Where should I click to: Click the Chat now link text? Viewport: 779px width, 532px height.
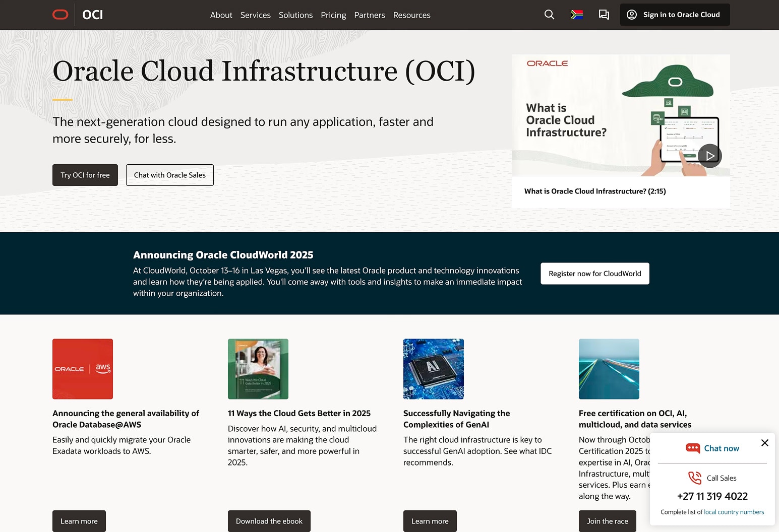pyautogui.click(x=722, y=448)
